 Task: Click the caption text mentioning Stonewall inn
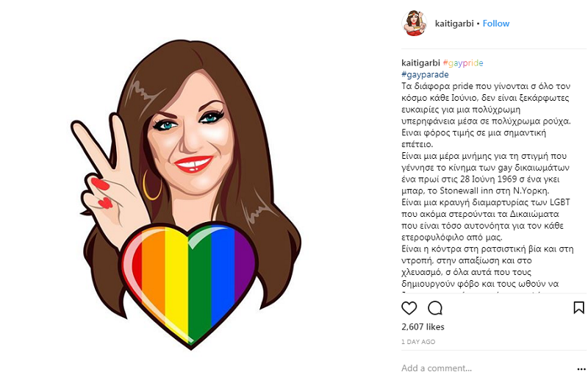click(x=475, y=190)
